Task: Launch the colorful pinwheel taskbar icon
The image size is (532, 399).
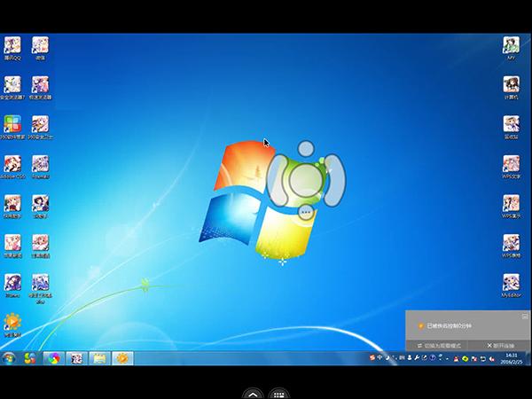Action: [x=53, y=358]
